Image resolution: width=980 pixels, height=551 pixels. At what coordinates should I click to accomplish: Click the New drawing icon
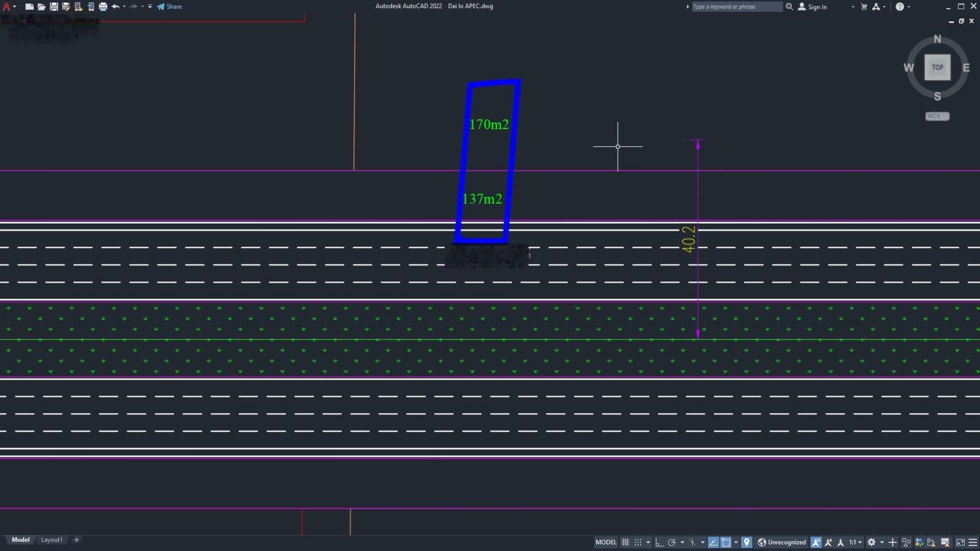pos(29,7)
